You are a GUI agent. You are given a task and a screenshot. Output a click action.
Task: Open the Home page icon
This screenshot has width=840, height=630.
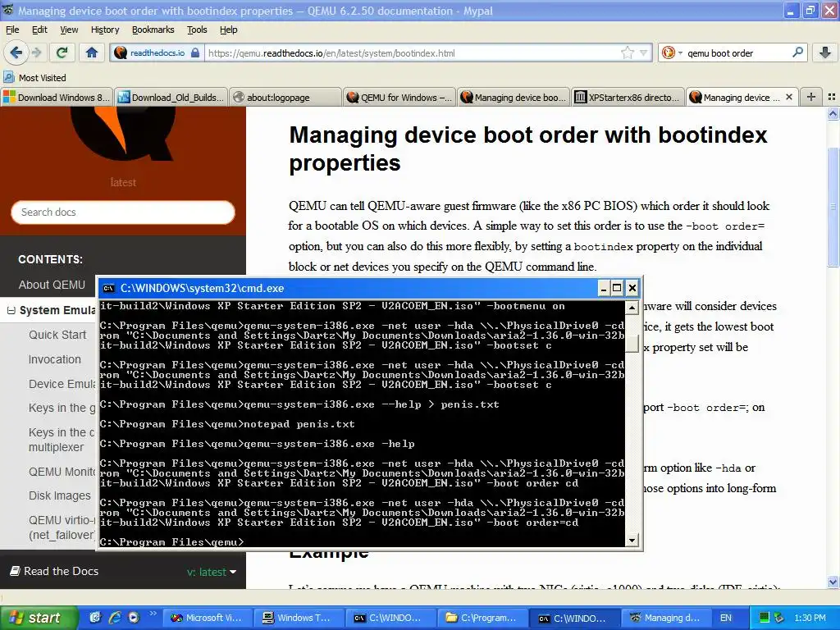(92, 52)
